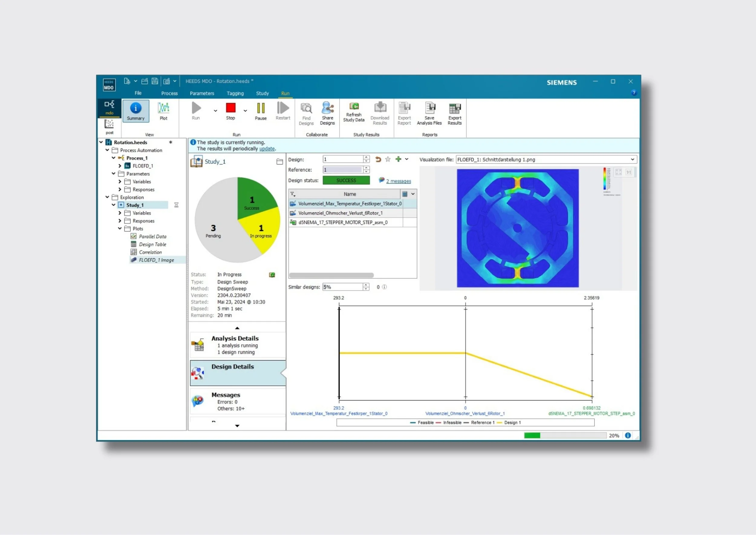
Task: Open the Study ribbon tab
Action: pyautogui.click(x=262, y=94)
